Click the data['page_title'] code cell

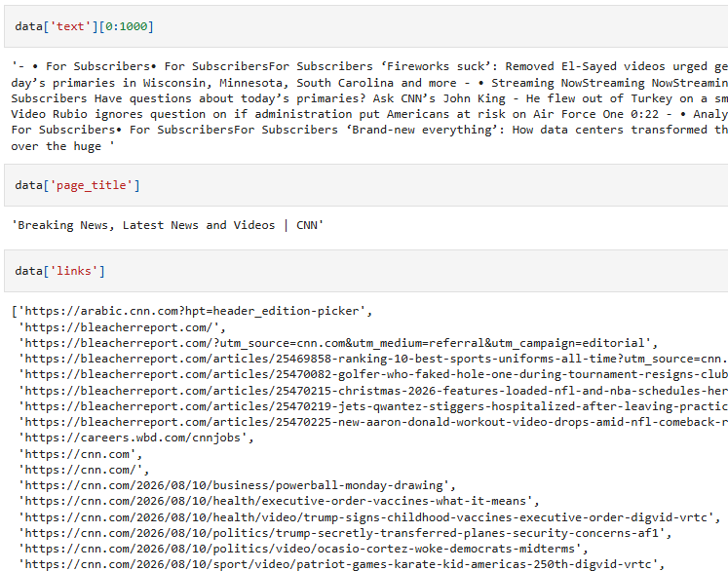366,185
